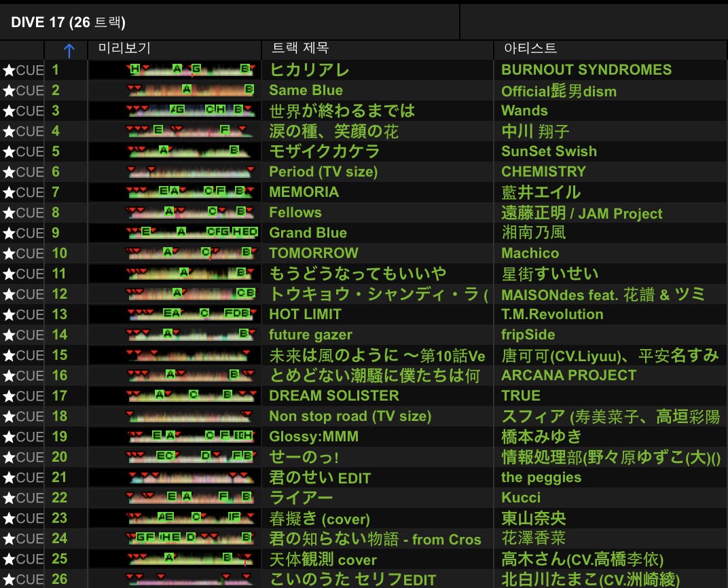Click track number 12
The image size is (728, 588).
tap(60, 294)
